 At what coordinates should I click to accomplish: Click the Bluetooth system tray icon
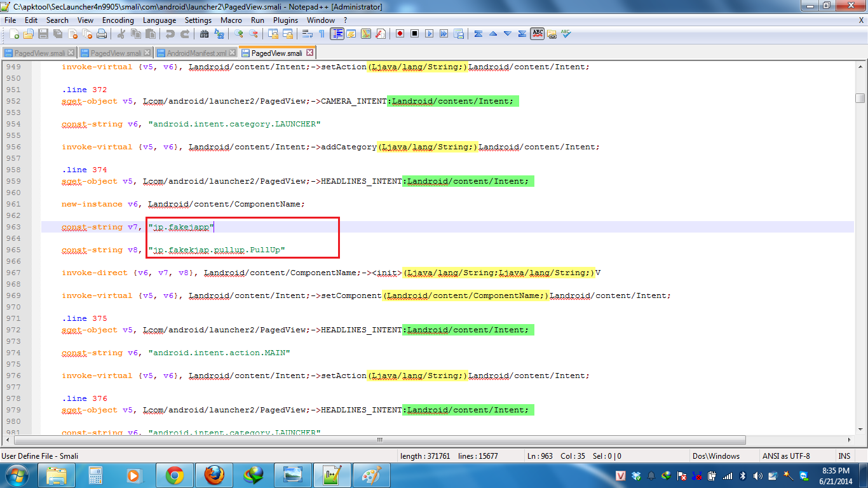[x=743, y=475]
